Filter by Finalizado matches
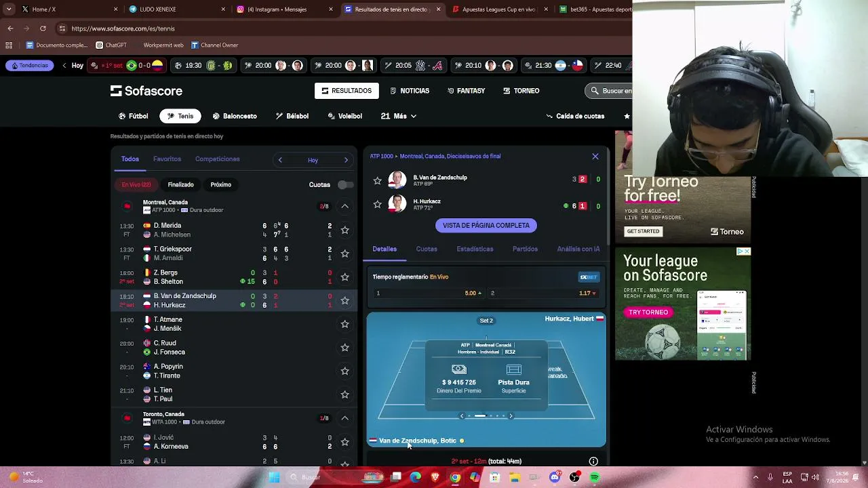This screenshot has width=868, height=488. click(180, 184)
